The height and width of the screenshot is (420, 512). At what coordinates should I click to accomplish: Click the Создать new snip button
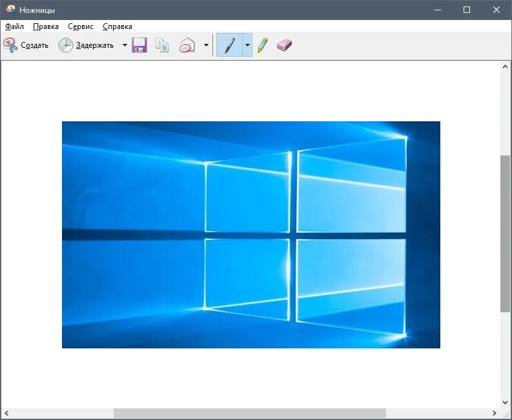click(x=26, y=45)
